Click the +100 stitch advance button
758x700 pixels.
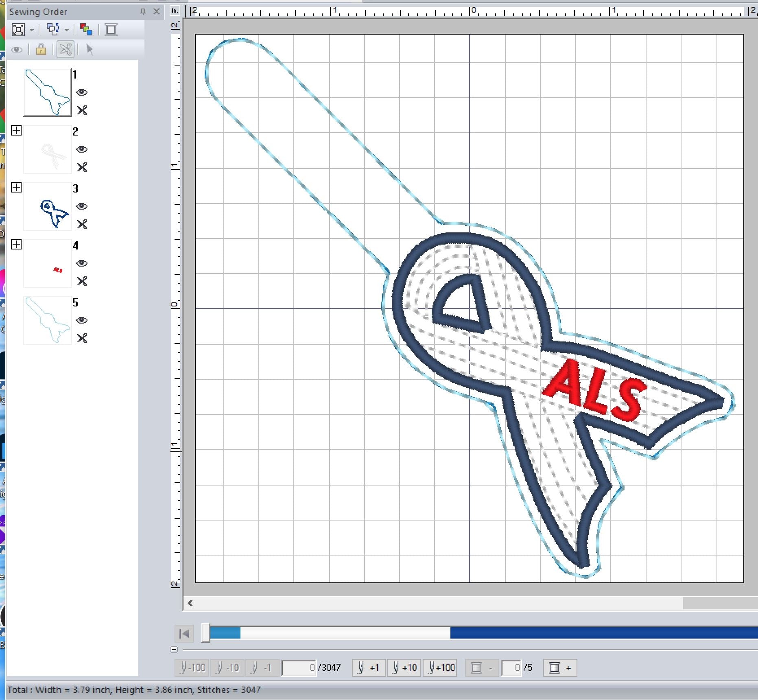pyautogui.click(x=440, y=667)
